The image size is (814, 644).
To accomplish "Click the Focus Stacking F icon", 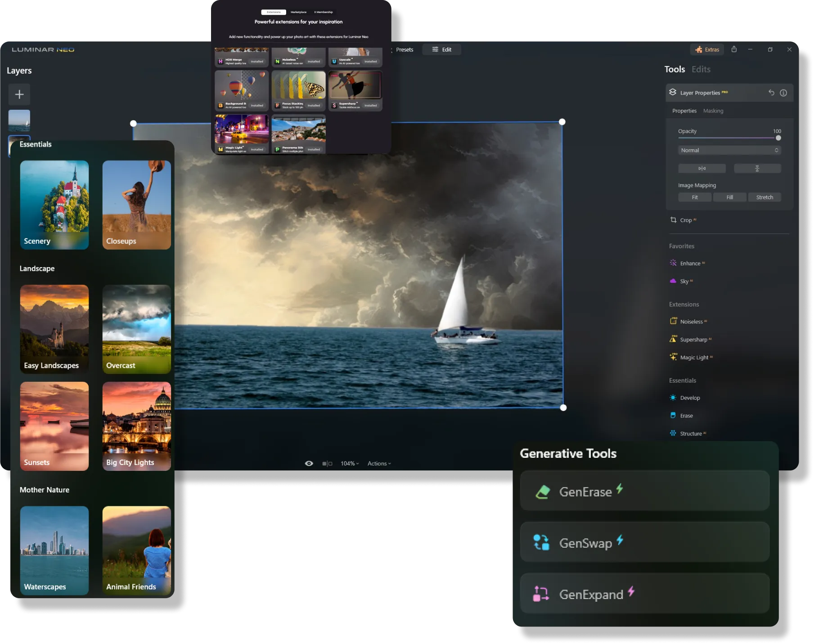I will point(277,105).
